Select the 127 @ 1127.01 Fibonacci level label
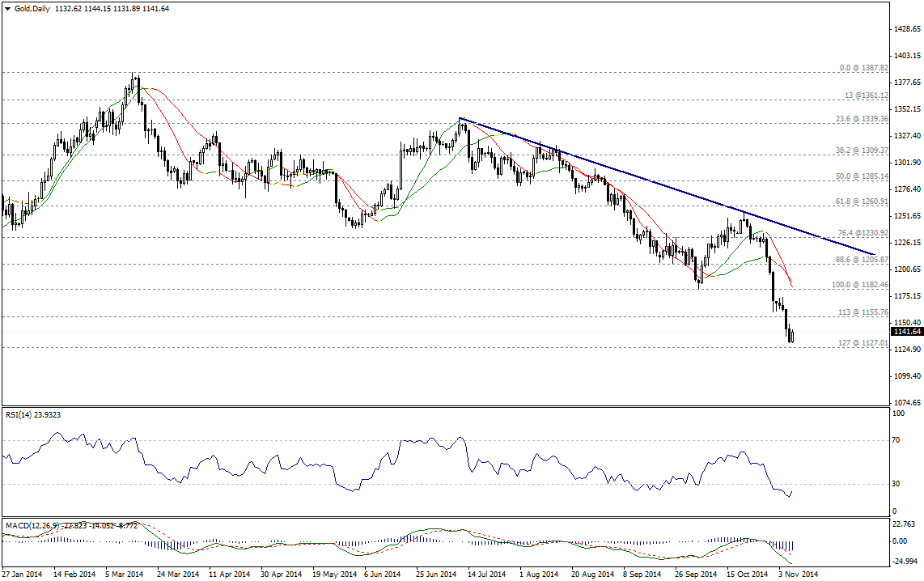This screenshot has height=581, width=924. pyautogui.click(x=864, y=342)
